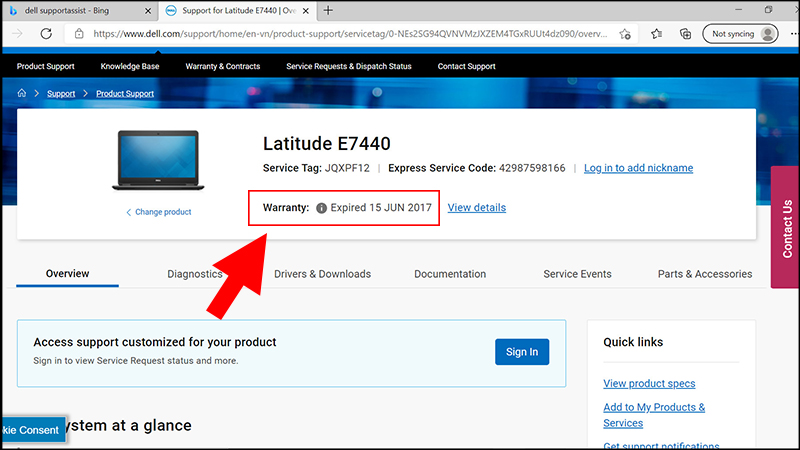Select the Parts & Accessories tab
Image resolution: width=800 pixels, height=450 pixels.
(704, 274)
